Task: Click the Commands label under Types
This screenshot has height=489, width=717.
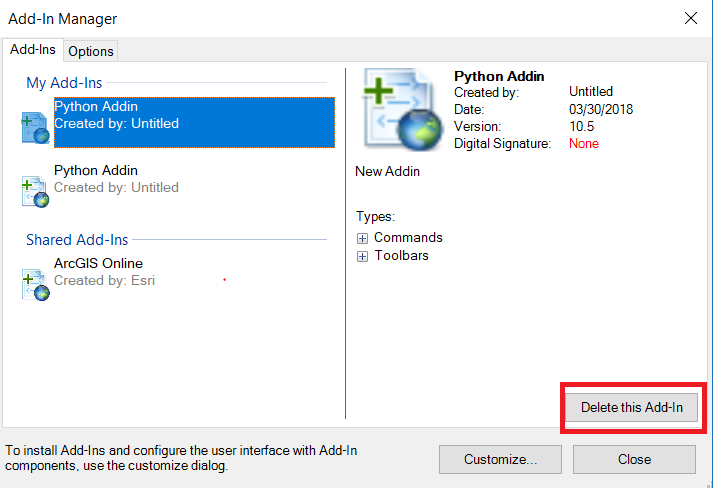Action: coord(408,238)
